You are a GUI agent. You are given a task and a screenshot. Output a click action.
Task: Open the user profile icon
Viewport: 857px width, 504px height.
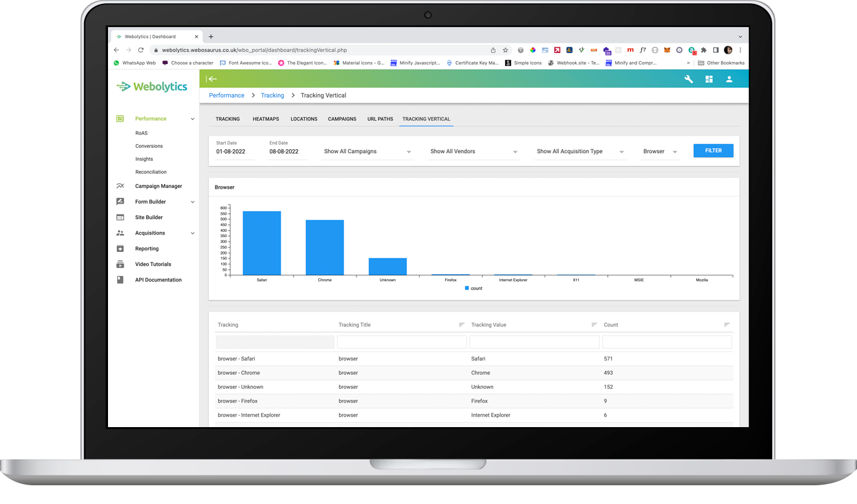[730, 79]
